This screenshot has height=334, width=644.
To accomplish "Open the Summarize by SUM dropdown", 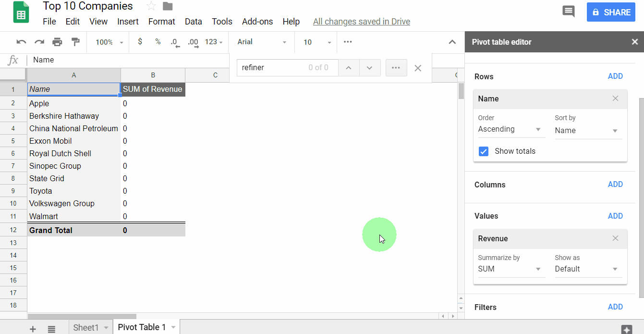I will click(511, 269).
